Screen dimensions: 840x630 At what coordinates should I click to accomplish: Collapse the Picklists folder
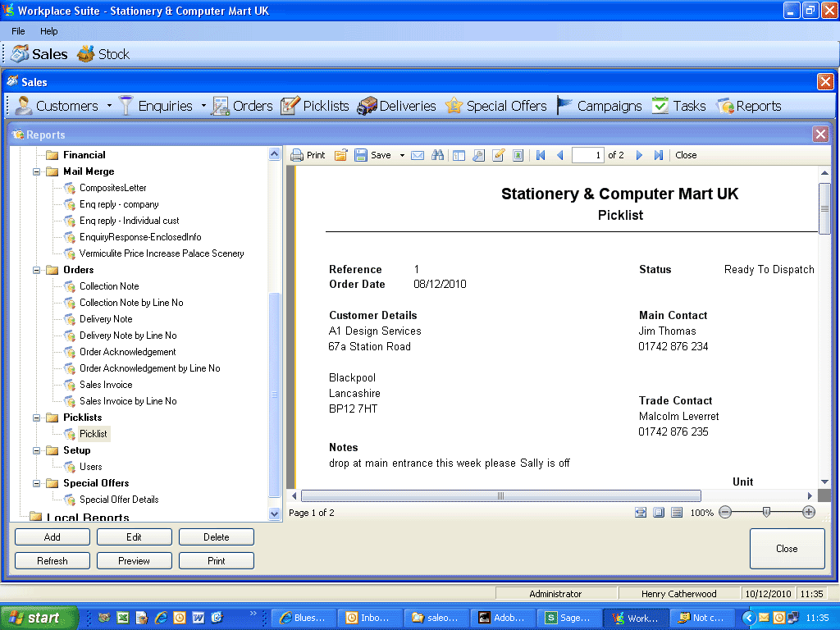click(36, 418)
